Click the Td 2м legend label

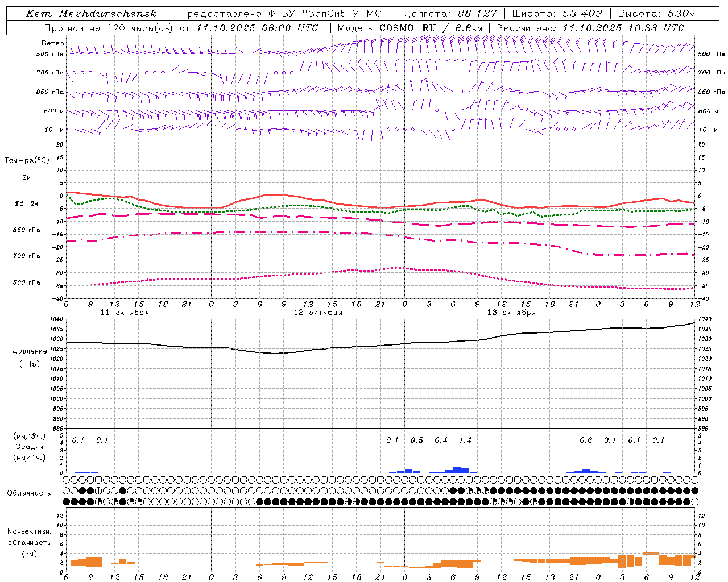click(x=27, y=203)
